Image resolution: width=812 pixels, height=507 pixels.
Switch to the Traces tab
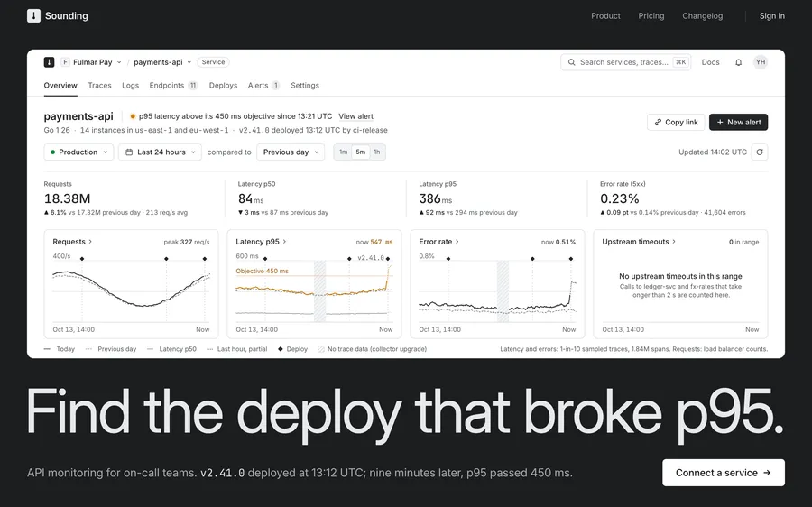99,86
